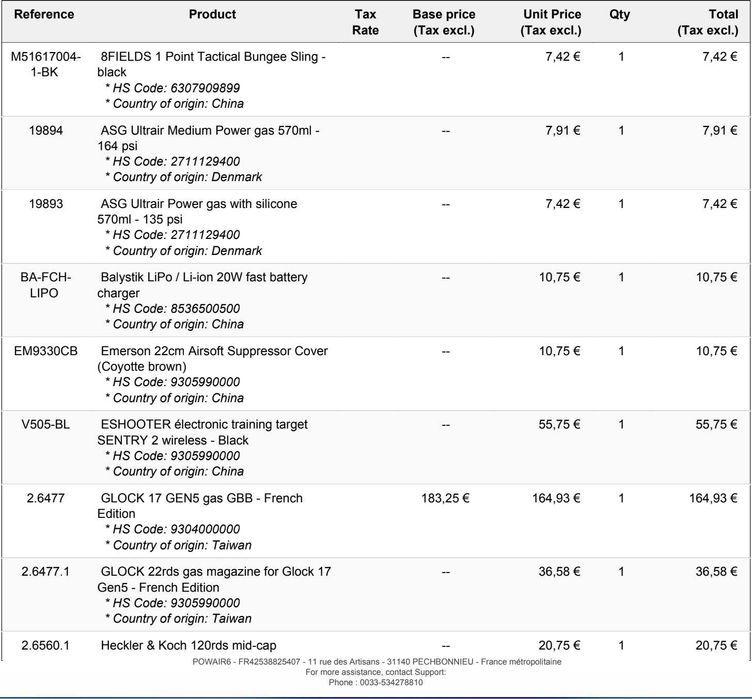The image size is (752, 699).
Task: Click the 164,93 € total amount
Action: click(713, 498)
